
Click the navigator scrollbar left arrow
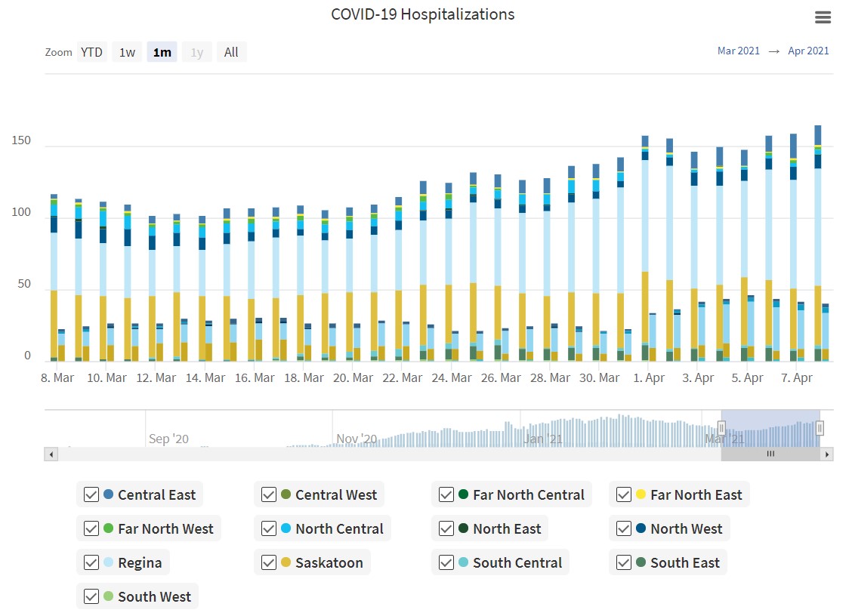[x=51, y=454]
